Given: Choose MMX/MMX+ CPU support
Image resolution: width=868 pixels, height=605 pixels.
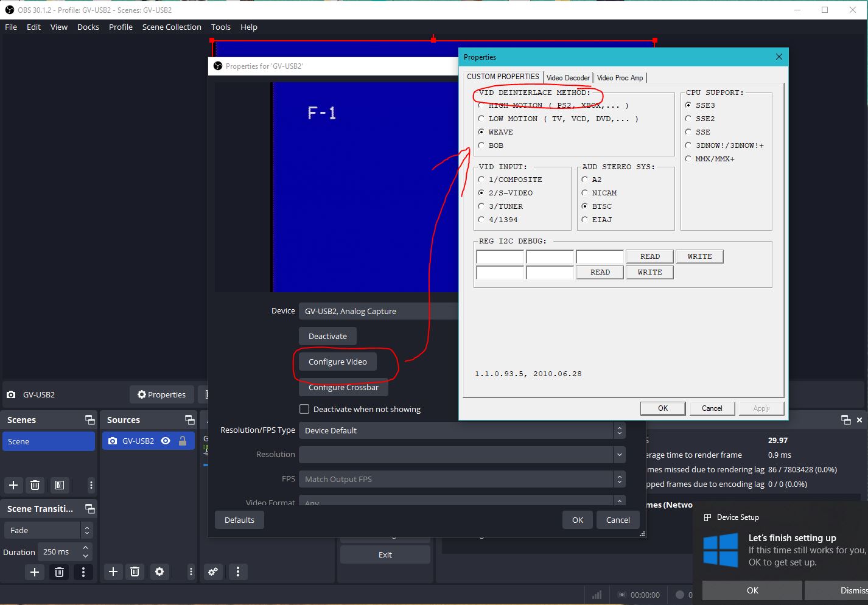Looking at the screenshot, I should tap(688, 159).
